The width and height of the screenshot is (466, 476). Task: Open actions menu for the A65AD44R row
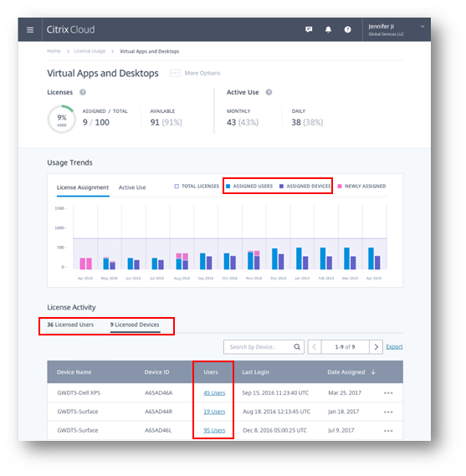(x=388, y=412)
